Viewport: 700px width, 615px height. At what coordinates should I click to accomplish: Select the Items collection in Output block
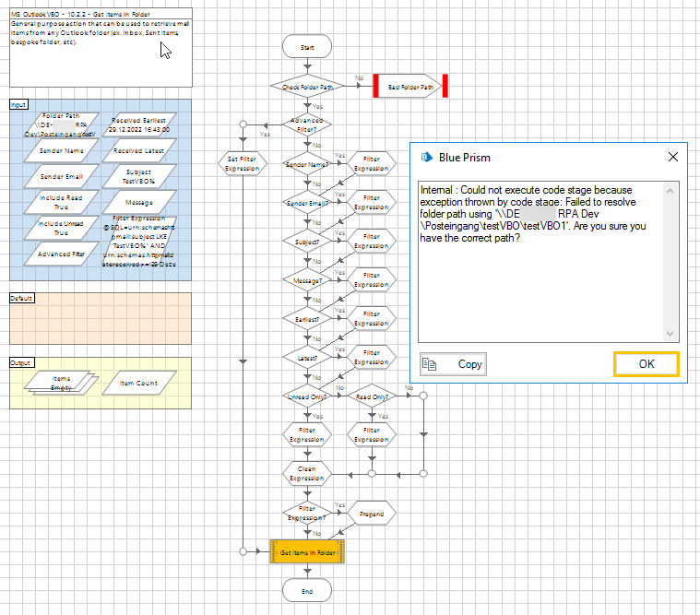click(x=61, y=383)
